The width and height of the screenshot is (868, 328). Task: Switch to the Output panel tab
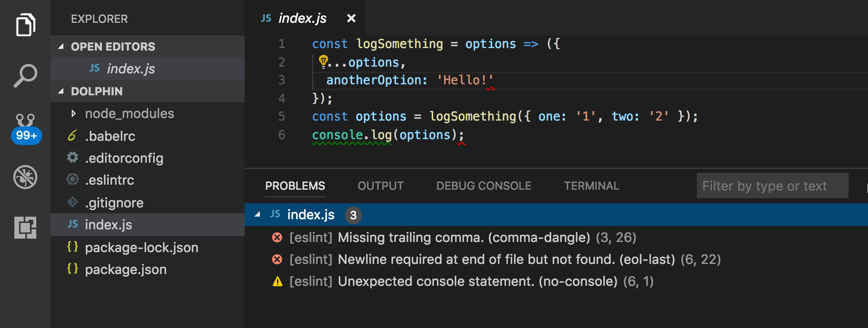(380, 186)
